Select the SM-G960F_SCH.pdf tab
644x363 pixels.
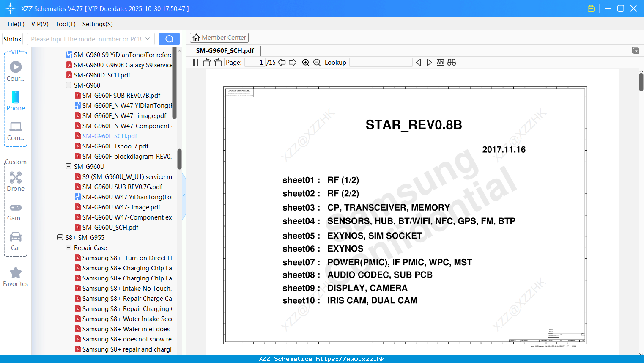[225, 50]
